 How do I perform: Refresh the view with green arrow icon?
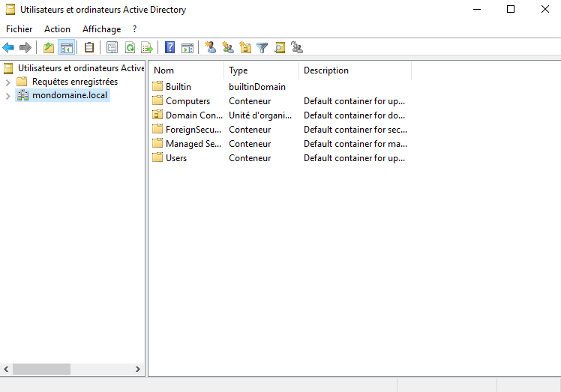130,47
